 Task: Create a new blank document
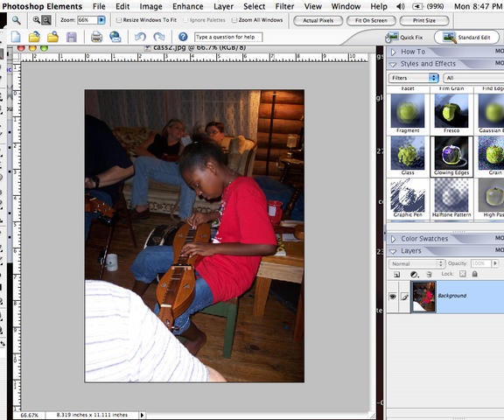[16, 37]
